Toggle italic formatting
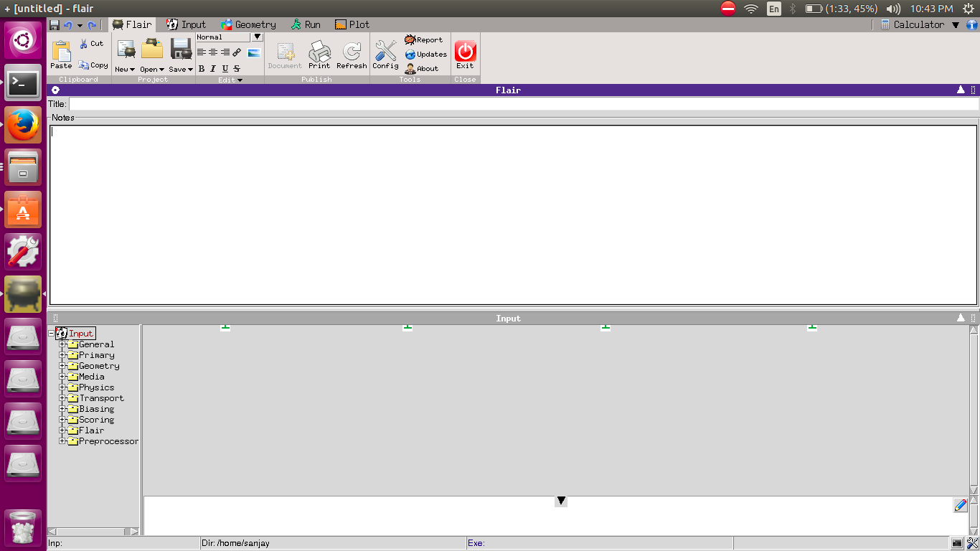The image size is (980, 551). tap(213, 69)
